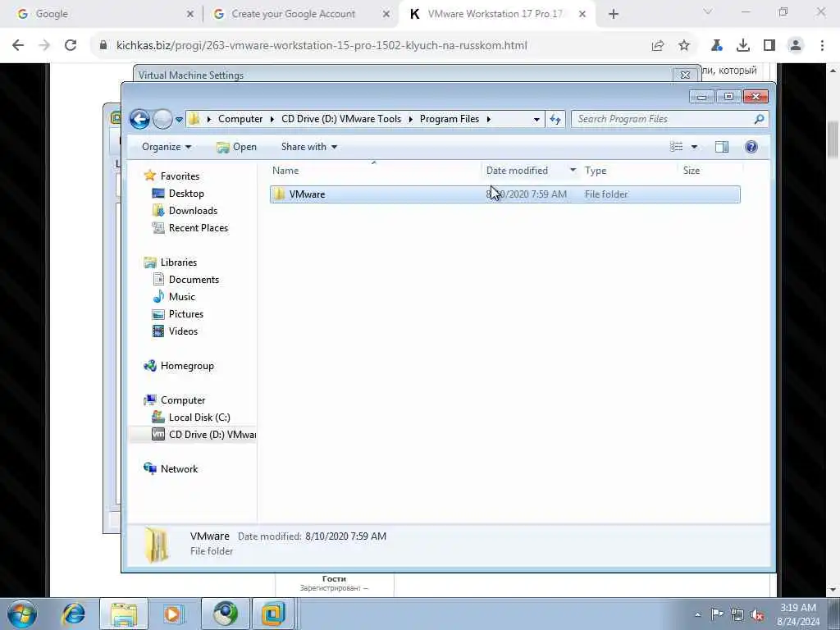The height and width of the screenshot is (630, 840).
Task: Click the large VMware folder icon in the details pane
Action: [x=157, y=545]
